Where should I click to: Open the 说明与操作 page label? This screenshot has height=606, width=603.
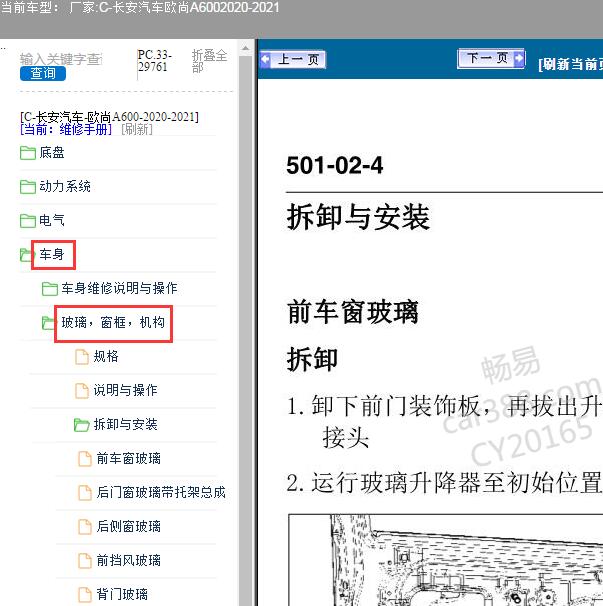point(125,390)
